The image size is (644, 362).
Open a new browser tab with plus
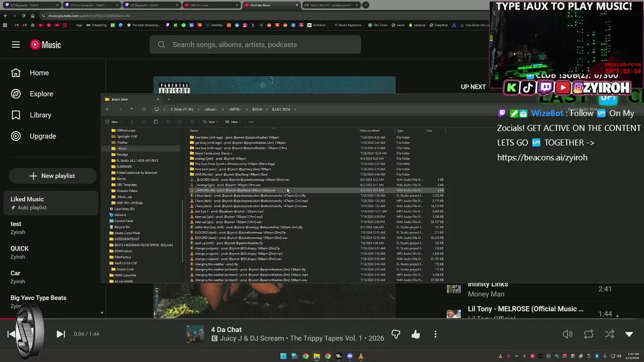click(366, 5)
